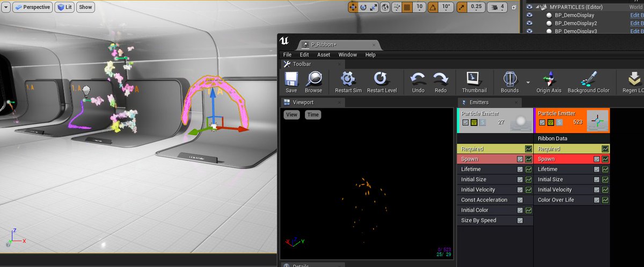Viewport: 644px width, 267px height.
Task: Open curve graph icon for first emitter Required
Action: 529,149
